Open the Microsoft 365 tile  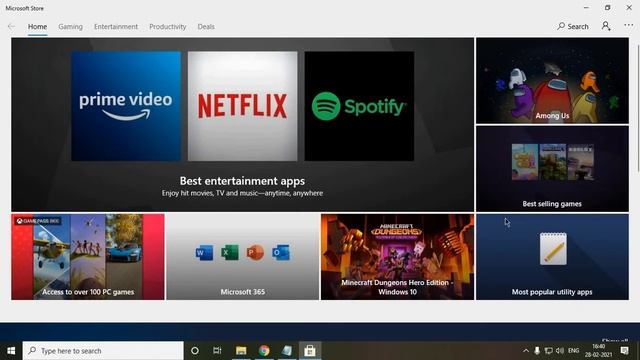click(x=242, y=257)
